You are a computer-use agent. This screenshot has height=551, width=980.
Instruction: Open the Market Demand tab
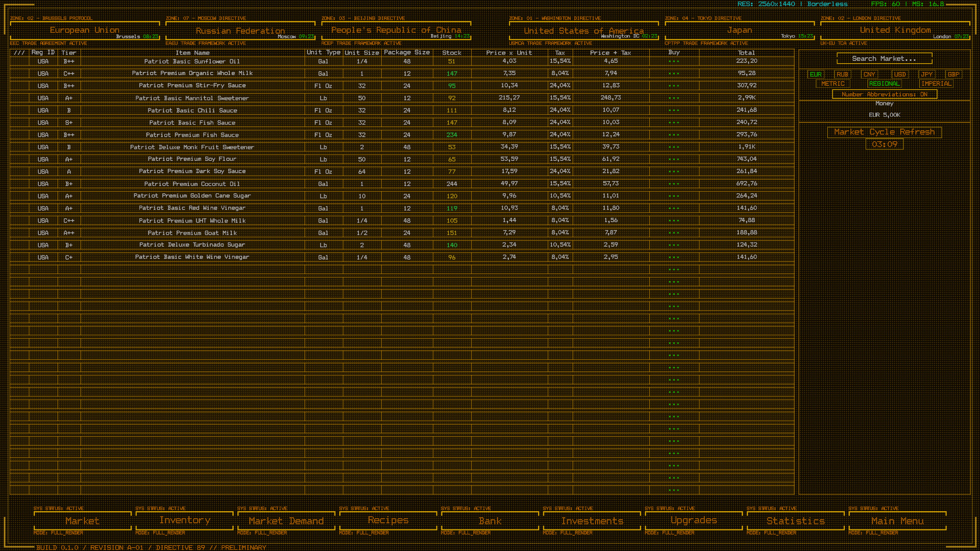(286, 521)
